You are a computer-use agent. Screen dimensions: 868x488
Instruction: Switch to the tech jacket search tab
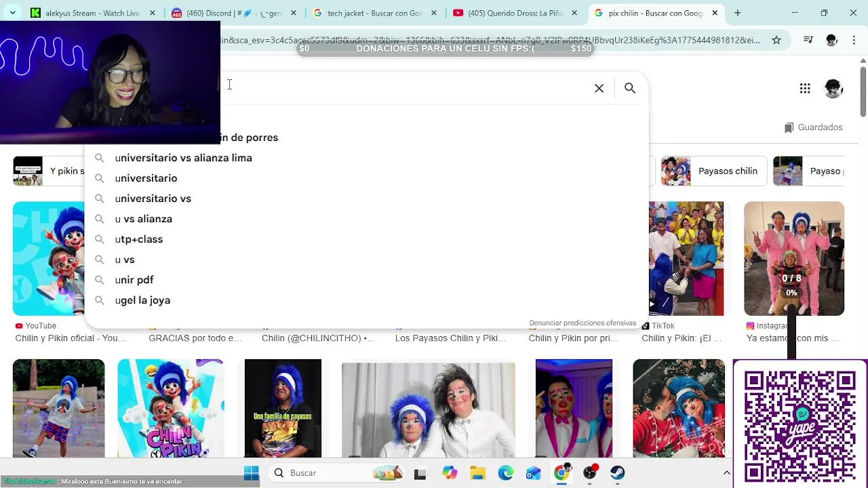[375, 13]
